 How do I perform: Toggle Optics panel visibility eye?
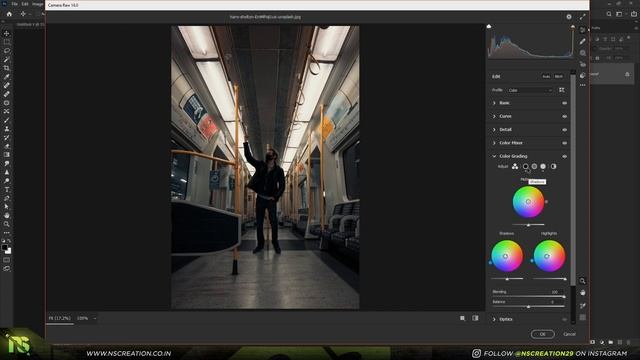pyautogui.click(x=564, y=320)
